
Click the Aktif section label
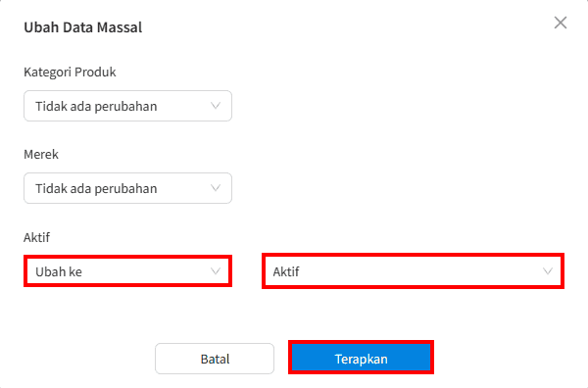pos(37,237)
